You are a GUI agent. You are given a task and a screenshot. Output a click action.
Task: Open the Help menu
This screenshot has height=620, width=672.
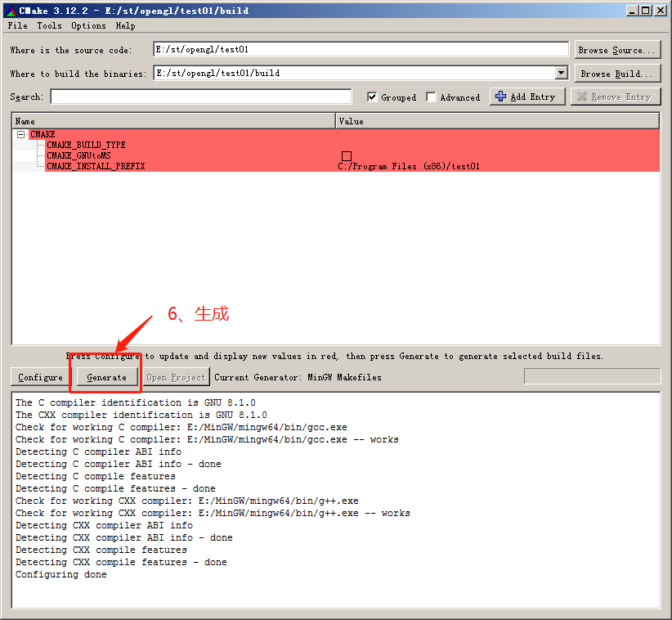click(x=125, y=25)
